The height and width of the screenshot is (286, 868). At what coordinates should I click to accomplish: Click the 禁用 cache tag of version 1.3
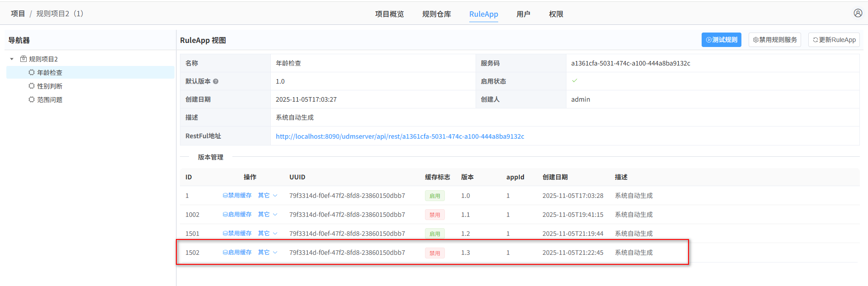click(434, 253)
